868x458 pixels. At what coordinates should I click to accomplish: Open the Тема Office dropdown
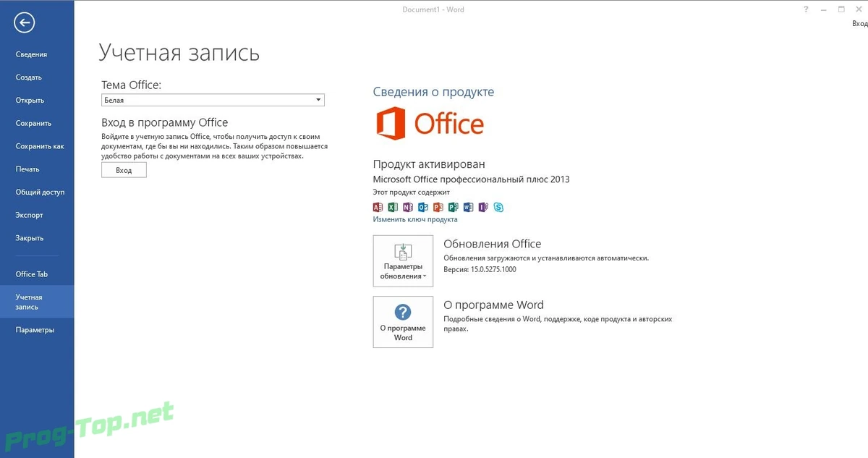point(213,101)
